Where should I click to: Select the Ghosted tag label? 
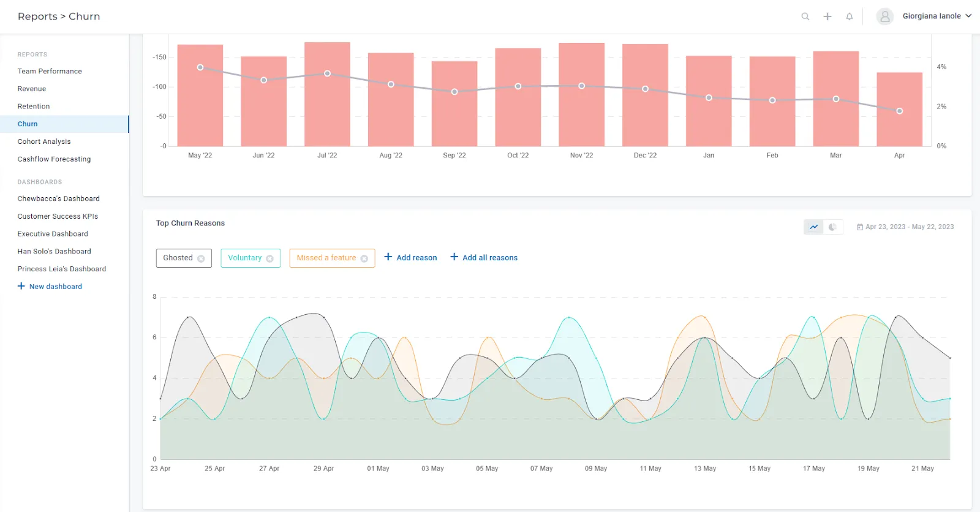178,258
